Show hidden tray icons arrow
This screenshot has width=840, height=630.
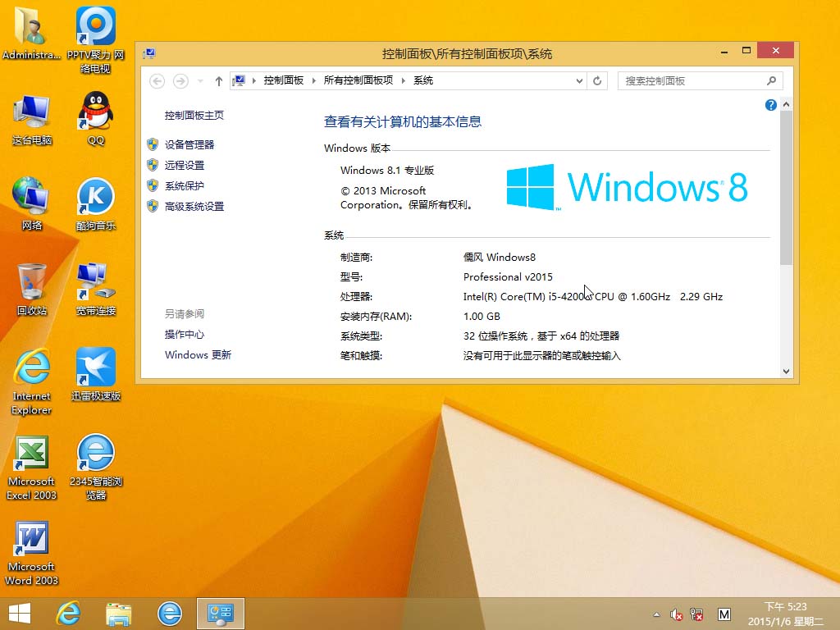click(x=656, y=614)
